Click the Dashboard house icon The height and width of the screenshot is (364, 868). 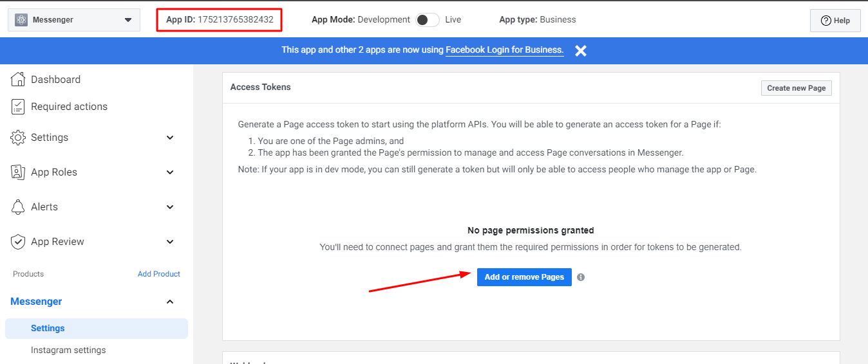click(x=18, y=79)
